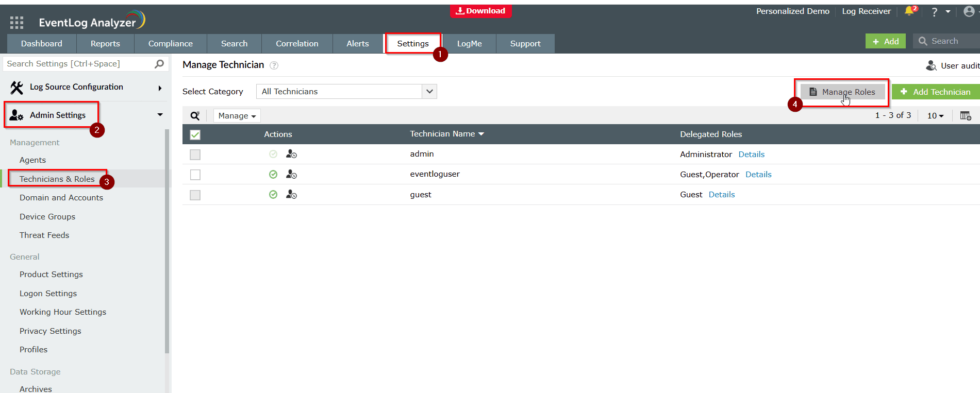Switch to the Compliance tab
This screenshot has height=393, width=980.
point(171,44)
